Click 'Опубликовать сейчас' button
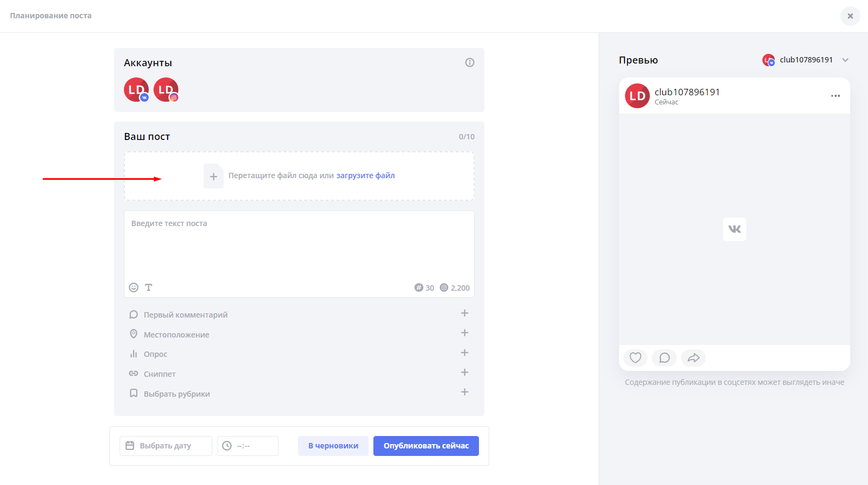This screenshot has width=868, height=485. pos(426,446)
